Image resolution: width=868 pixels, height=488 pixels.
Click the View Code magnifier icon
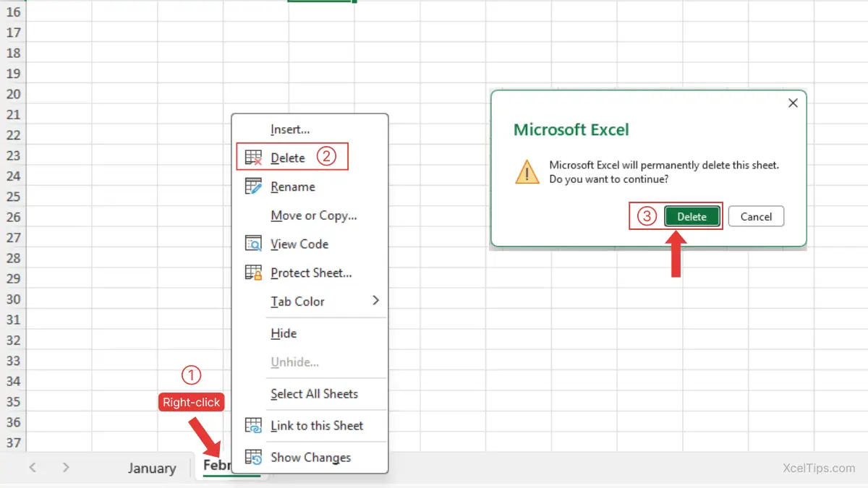253,244
